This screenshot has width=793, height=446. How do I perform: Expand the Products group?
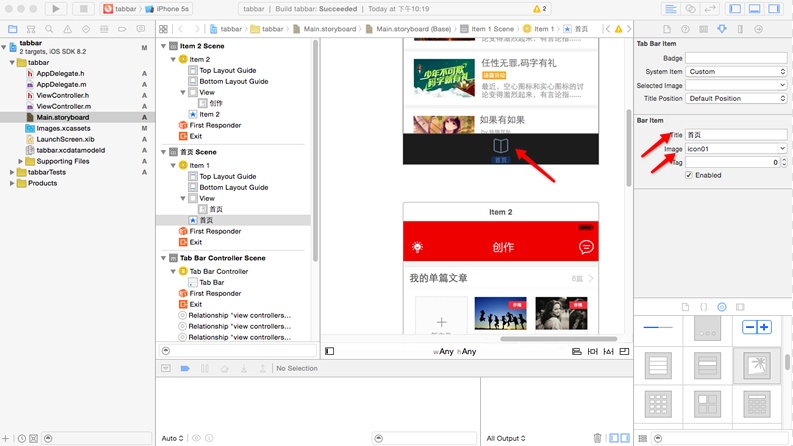(x=12, y=183)
